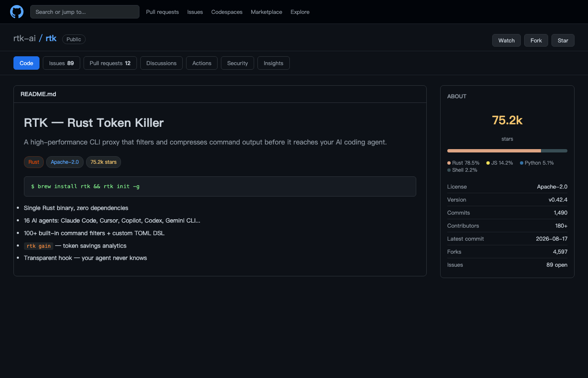The image size is (588, 378).
Task: Click the GitHub Octocat logo
Action: pyautogui.click(x=17, y=12)
